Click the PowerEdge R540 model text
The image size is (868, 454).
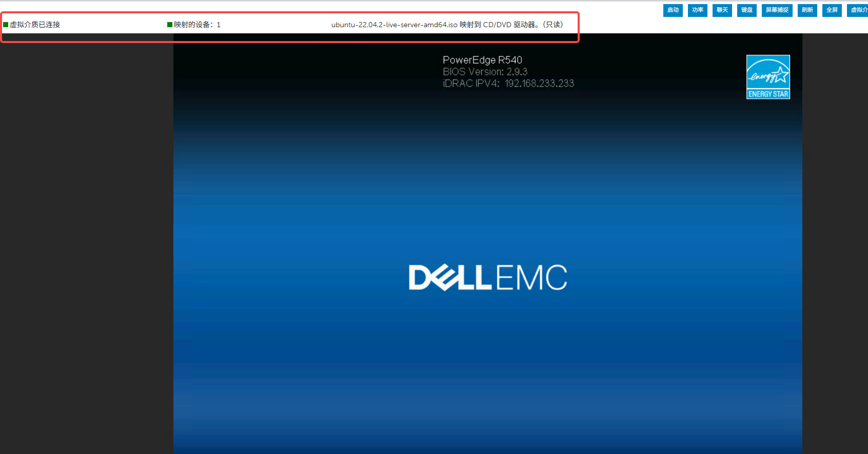(482, 60)
